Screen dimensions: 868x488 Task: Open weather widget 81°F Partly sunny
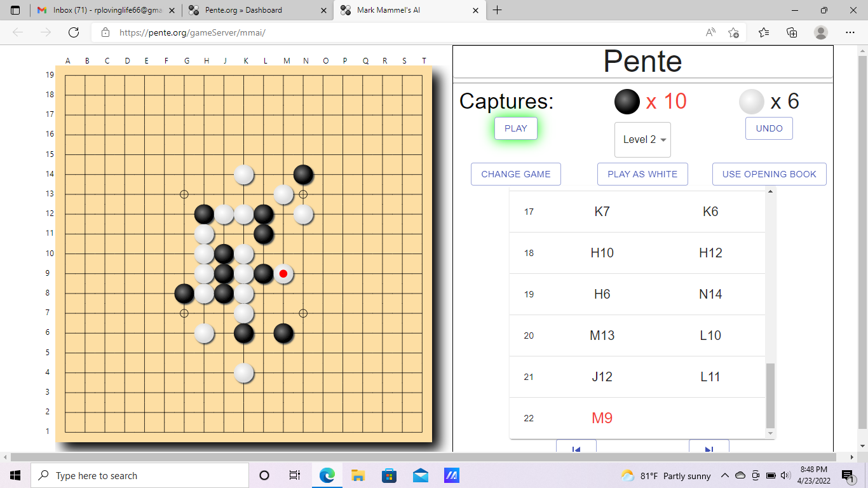coord(665,475)
